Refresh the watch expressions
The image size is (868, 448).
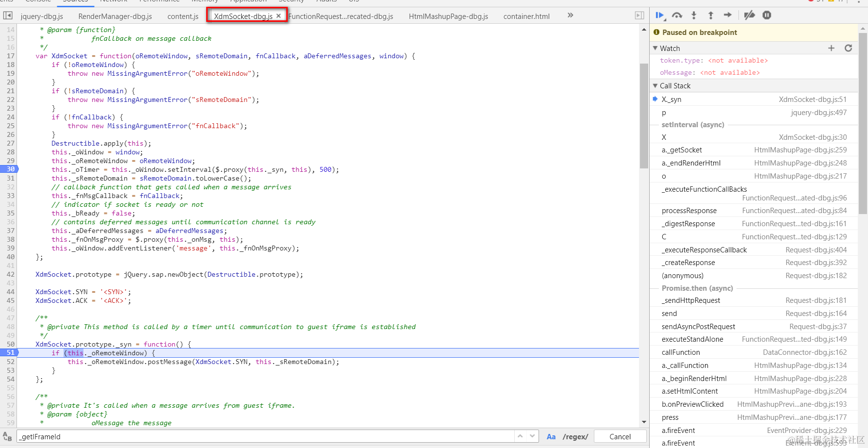coord(848,48)
